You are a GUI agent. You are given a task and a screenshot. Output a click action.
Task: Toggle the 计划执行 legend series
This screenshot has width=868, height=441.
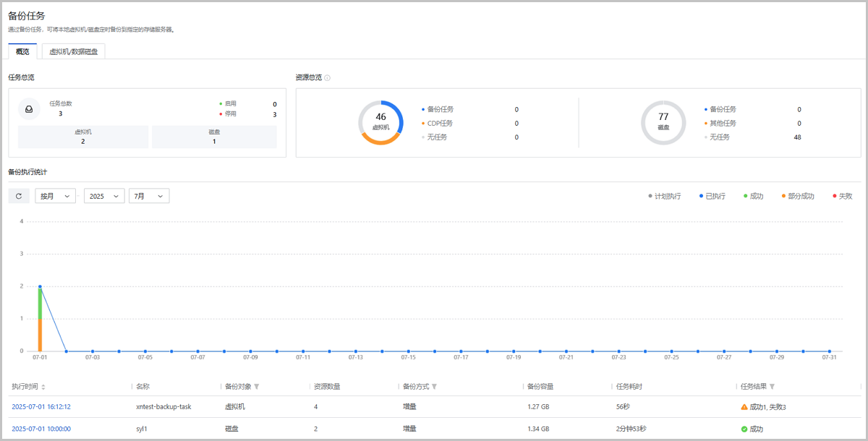[x=664, y=196]
